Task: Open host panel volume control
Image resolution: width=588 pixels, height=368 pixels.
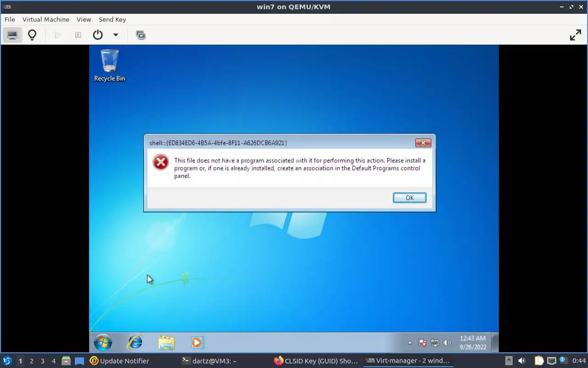Action: pos(521,361)
